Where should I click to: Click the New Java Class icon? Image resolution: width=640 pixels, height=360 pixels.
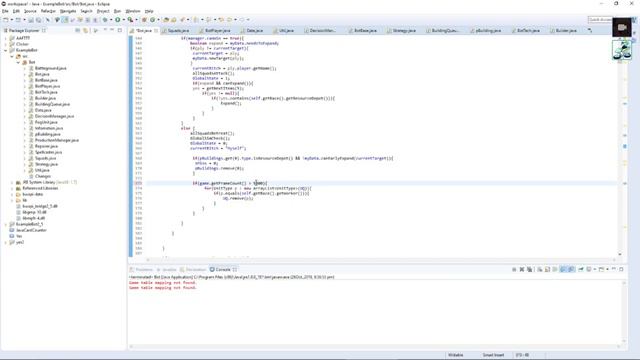(153, 20)
